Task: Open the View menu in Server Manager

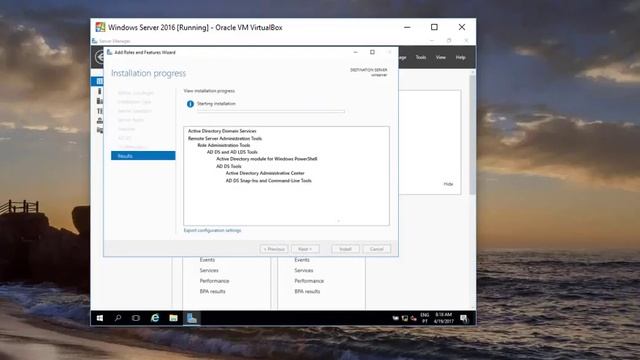Action: coord(441,58)
